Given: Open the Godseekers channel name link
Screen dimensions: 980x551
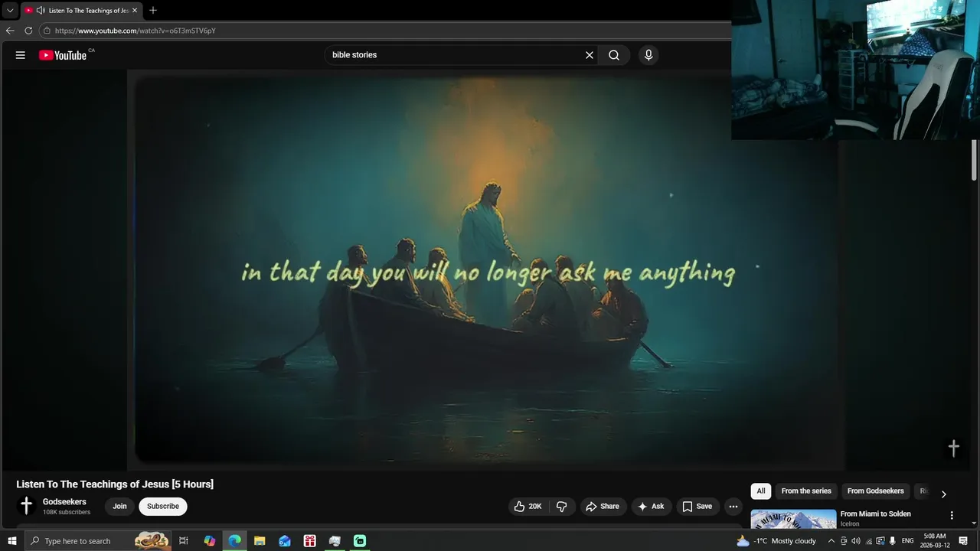Looking at the screenshot, I should coord(64,502).
